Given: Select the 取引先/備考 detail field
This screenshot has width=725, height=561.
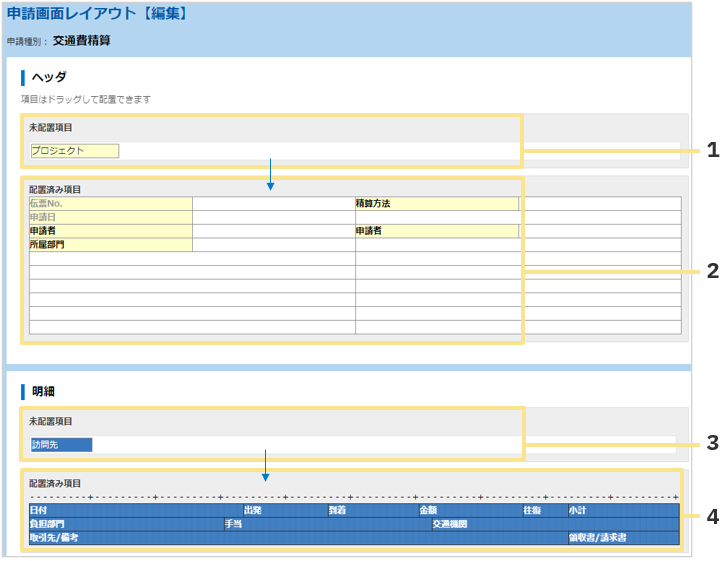Looking at the screenshot, I should [297, 538].
